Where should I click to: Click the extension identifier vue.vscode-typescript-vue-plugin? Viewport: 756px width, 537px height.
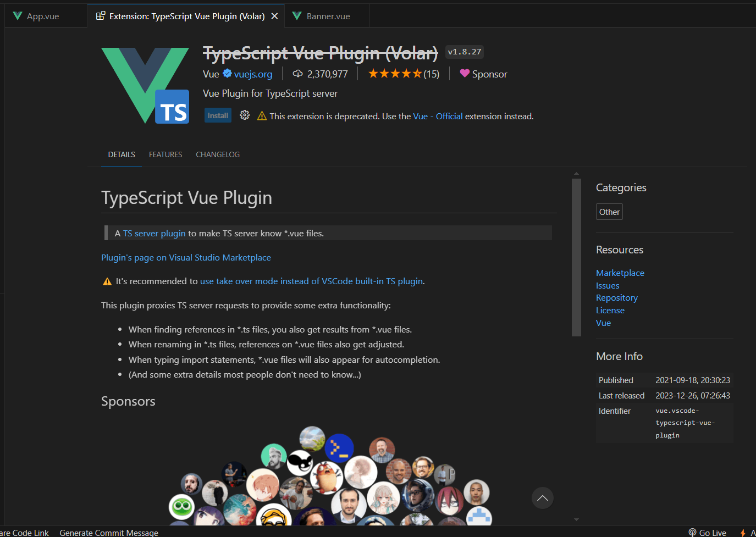pyautogui.click(x=685, y=423)
